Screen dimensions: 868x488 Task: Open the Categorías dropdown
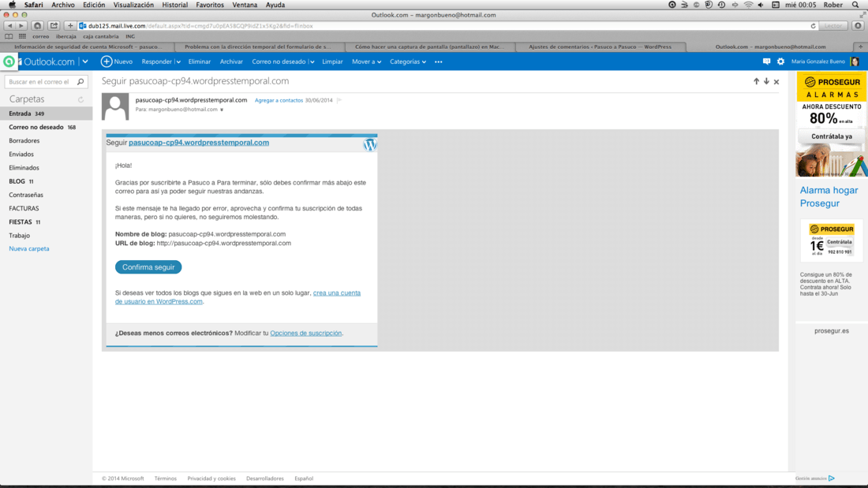pyautogui.click(x=408, y=62)
